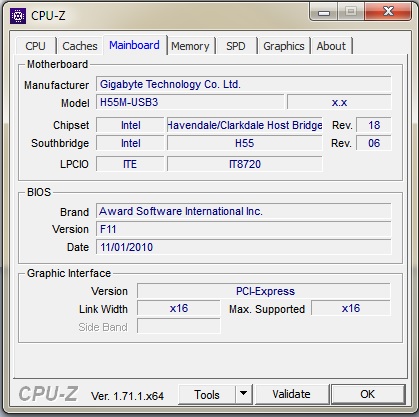Switch to the CPU tab

coord(35,46)
